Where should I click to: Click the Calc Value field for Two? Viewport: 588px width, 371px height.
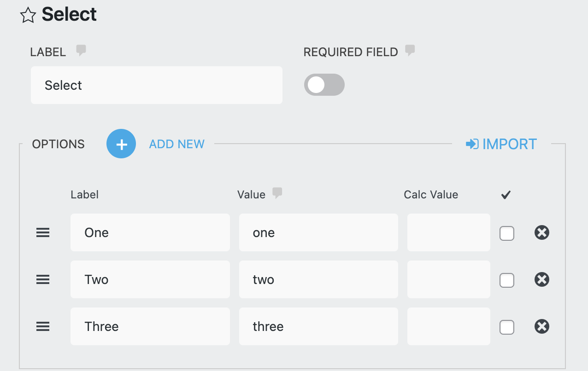pos(448,279)
